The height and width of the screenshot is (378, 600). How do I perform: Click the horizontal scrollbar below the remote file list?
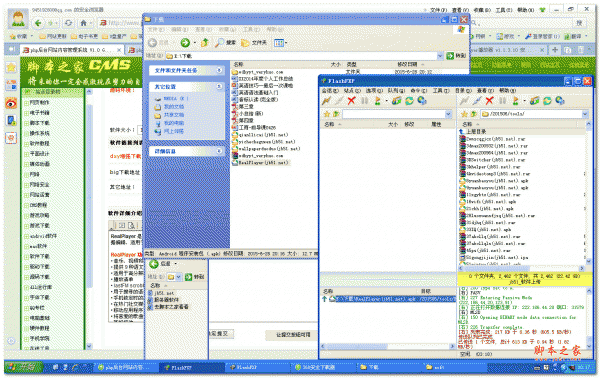[x=521, y=269]
